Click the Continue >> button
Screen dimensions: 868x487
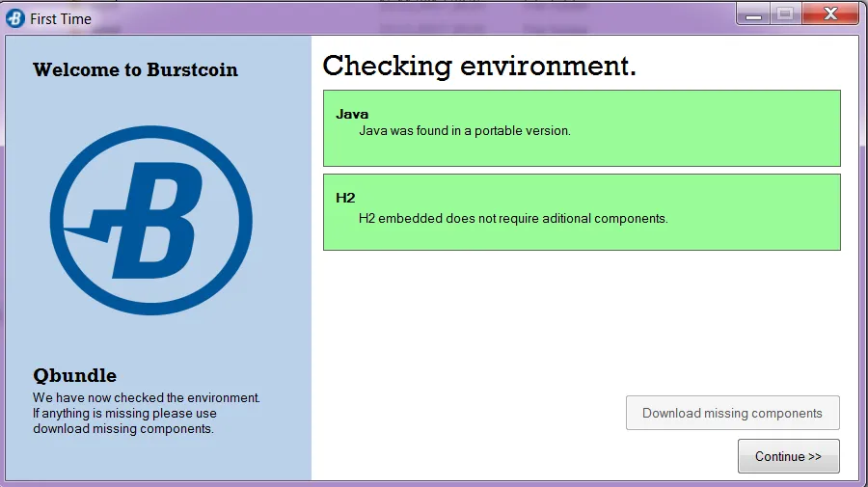coord(788,456)
